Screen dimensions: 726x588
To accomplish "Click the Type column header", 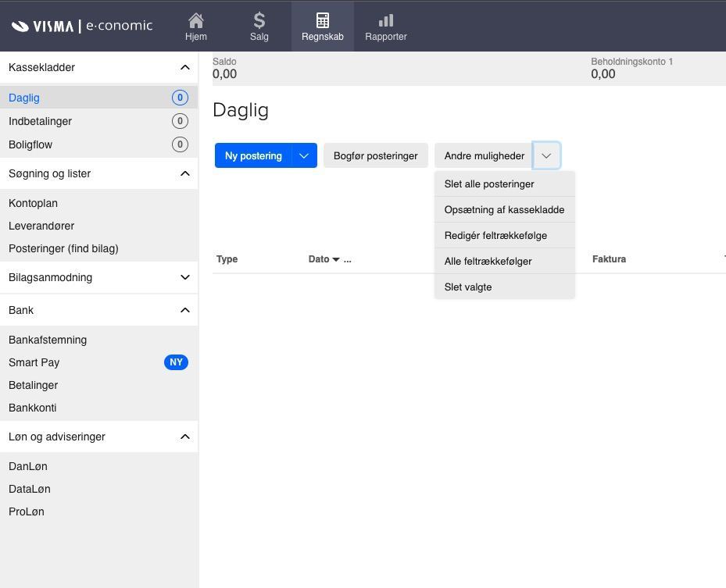I will [227, 259].
